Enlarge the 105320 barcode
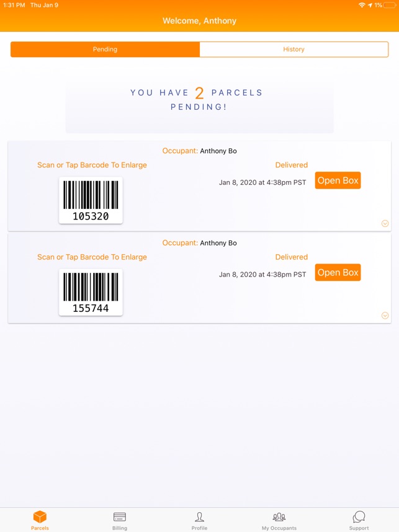399x532 pixels. [91, 200]
